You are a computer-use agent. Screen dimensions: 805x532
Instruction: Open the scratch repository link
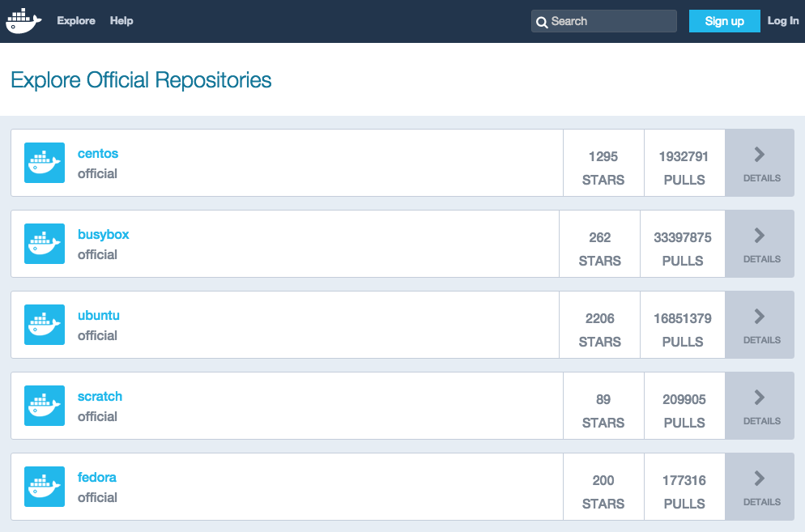pyautogui.click(x=100, y=397)
